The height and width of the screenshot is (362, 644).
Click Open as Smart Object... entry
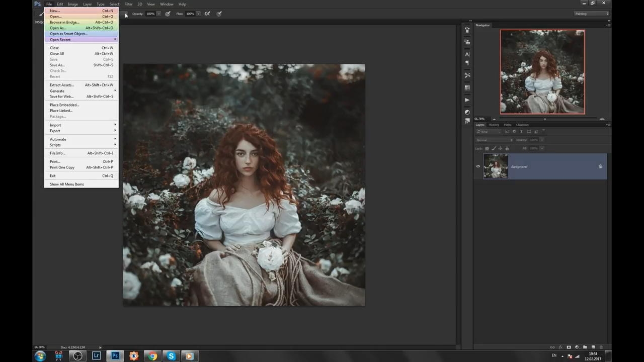(81, 34)
